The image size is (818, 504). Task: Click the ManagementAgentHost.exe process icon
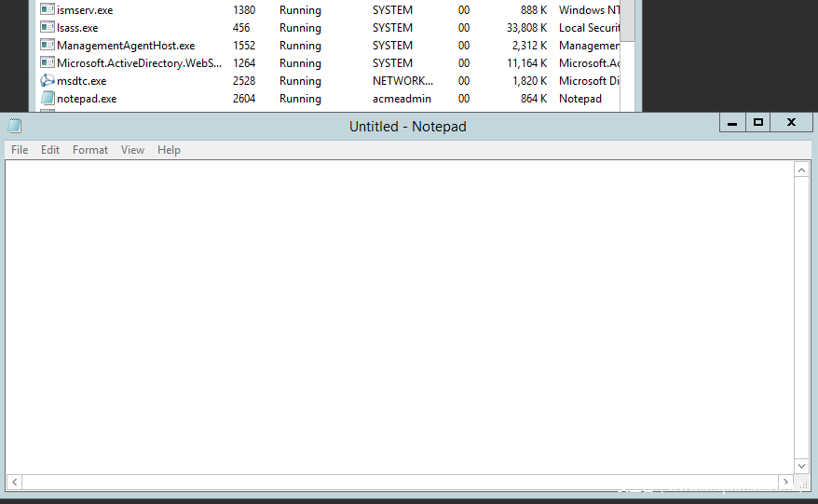click(48, 45)
